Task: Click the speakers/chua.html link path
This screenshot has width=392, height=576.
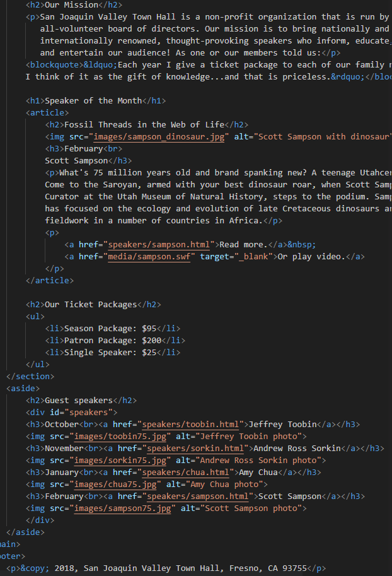Action: coord(188,473)
